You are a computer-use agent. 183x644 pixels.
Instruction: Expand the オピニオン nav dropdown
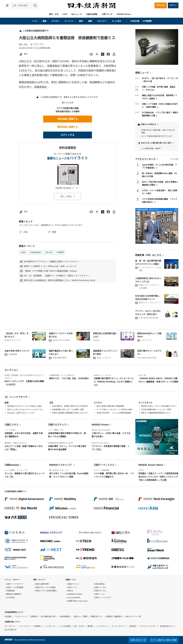103,21
